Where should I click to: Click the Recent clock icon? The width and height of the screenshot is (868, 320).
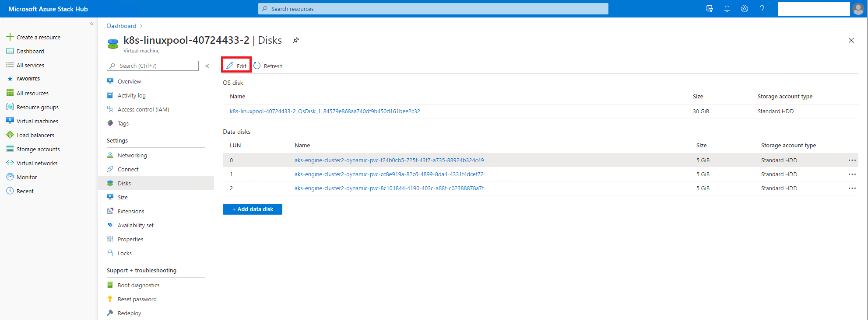10,191
